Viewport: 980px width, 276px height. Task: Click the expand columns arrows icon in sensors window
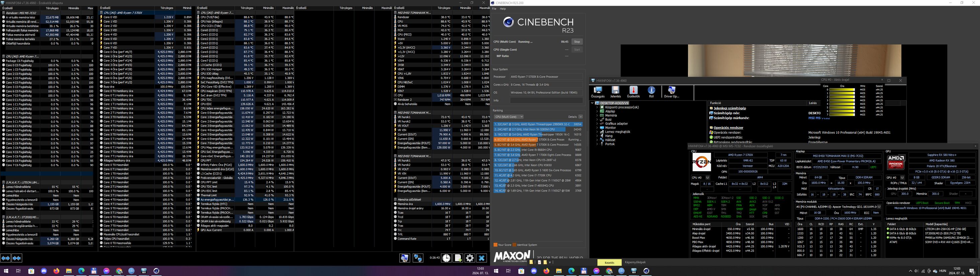click(6, 258)
